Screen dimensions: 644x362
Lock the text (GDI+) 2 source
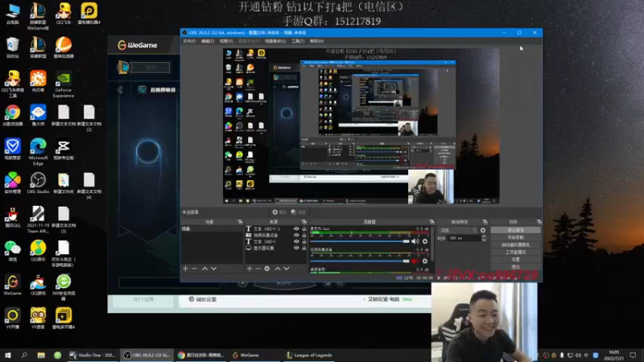pos(304,228)
